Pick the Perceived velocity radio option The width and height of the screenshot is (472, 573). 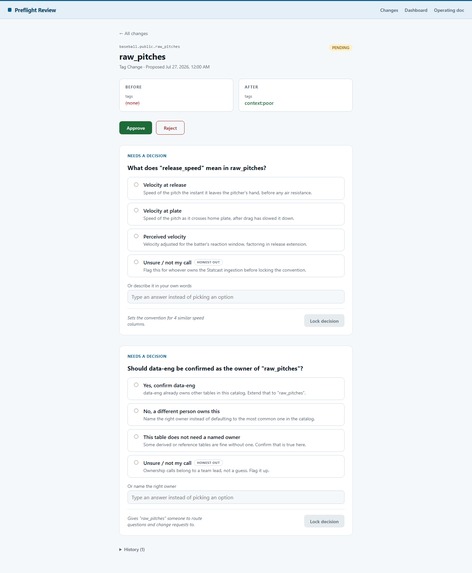136,236
